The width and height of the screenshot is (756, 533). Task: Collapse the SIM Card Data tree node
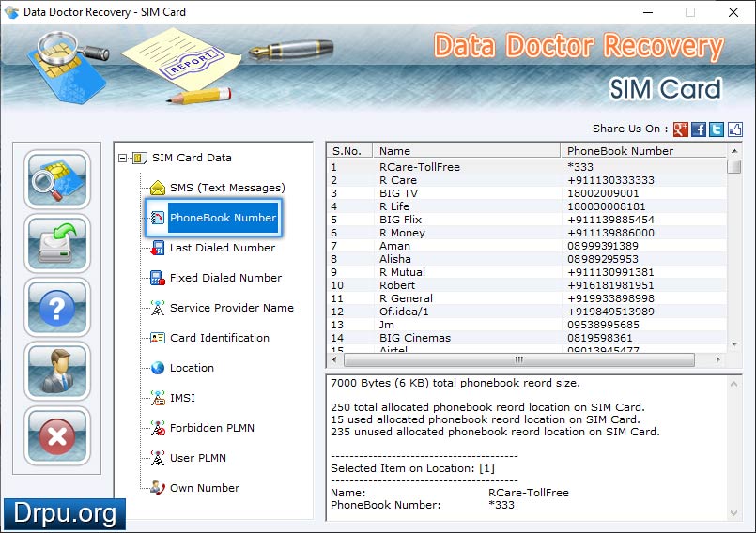pyautogui.click(x=122, y=158)
